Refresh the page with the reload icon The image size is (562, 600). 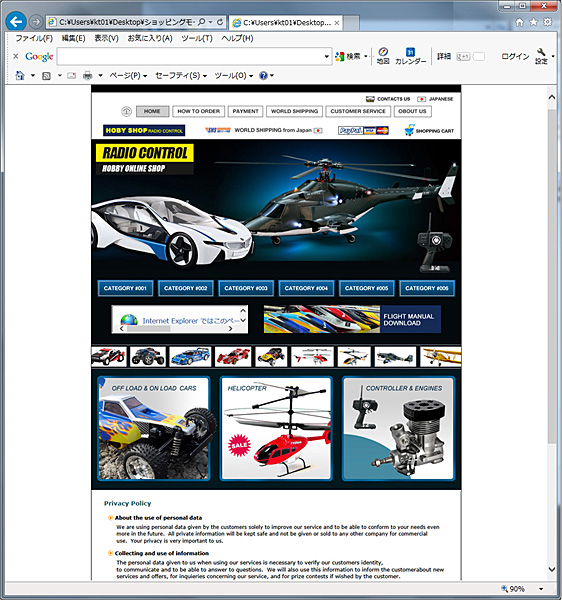[220, 22]
